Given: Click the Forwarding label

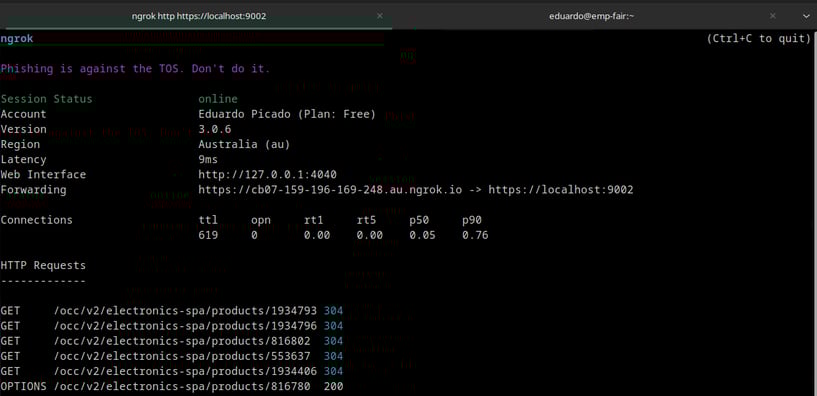Looking at the screenshot, I should (33, 190).
